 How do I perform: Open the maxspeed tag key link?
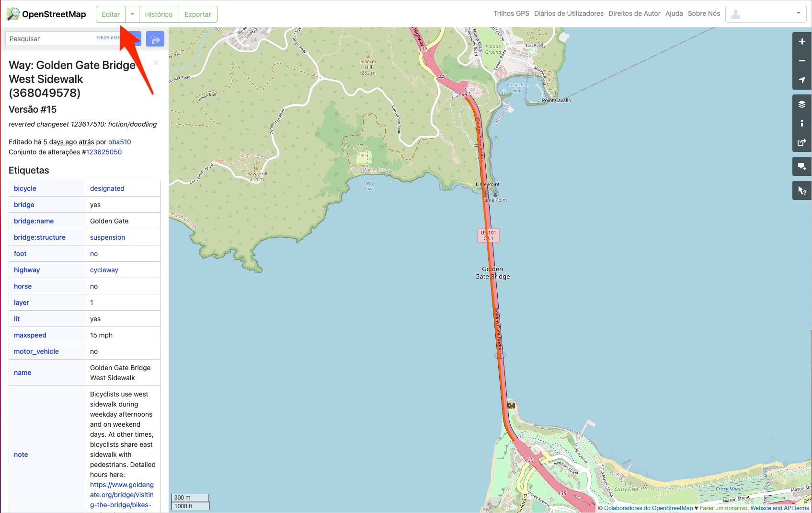click(30, 335)
